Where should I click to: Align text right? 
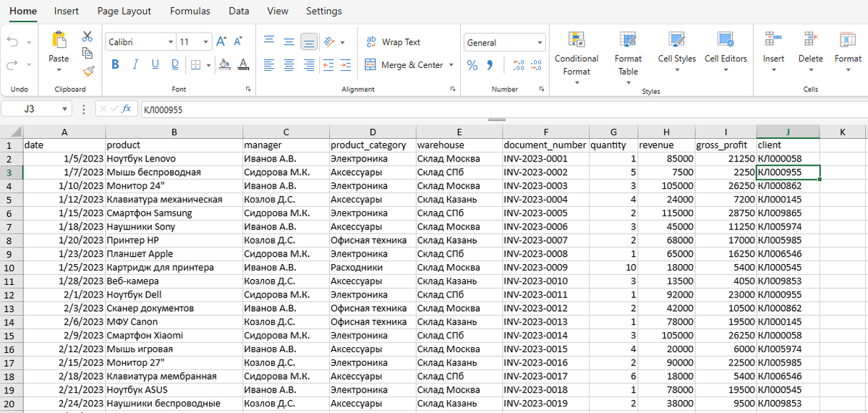pos(309,65)
